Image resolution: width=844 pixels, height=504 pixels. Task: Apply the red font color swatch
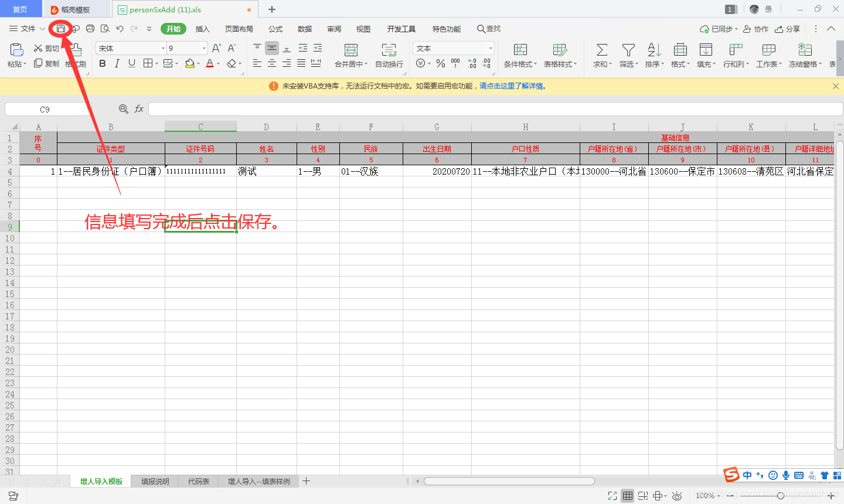pyautogui.click(x=210, y=63)
